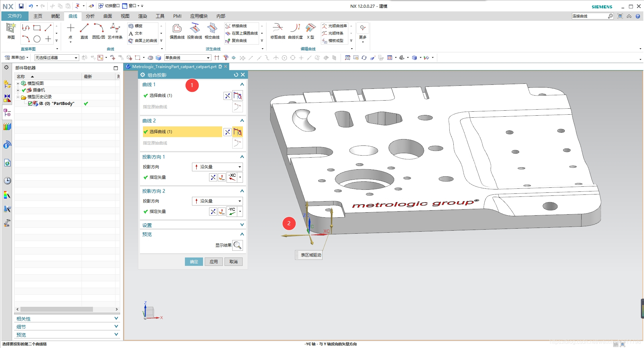Toggle the midpoint snap option
This screenshot has width=644, height=348.
[259, 58]
